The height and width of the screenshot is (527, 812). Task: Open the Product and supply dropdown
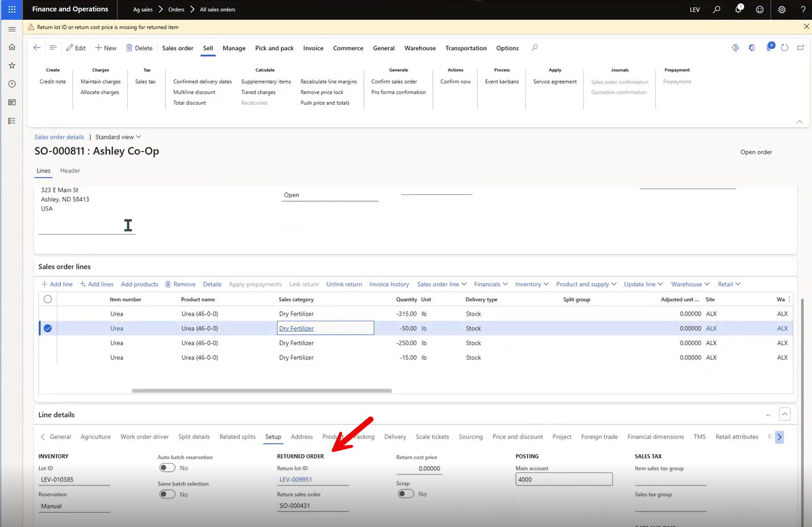point(586,284)
